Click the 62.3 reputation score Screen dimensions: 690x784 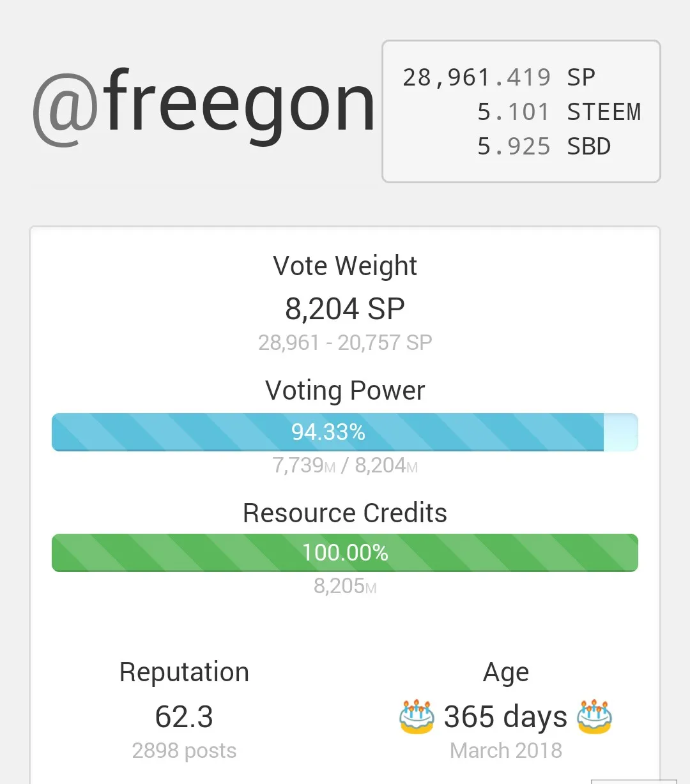point(184,716)
